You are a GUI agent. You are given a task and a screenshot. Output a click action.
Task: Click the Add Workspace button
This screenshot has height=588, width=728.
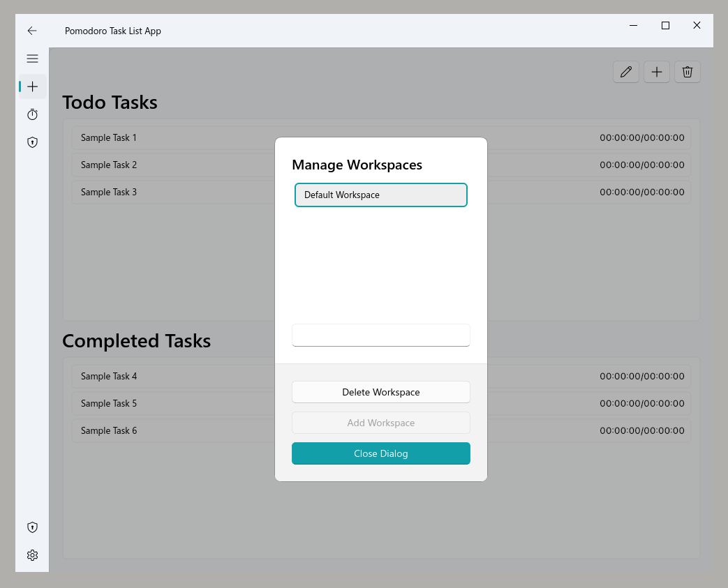coord(380,423)
